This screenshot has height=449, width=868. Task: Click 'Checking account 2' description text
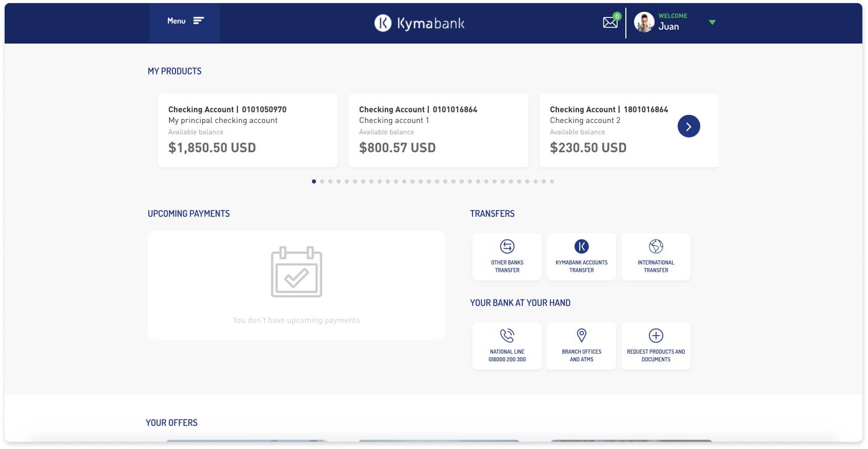(585, 120)
